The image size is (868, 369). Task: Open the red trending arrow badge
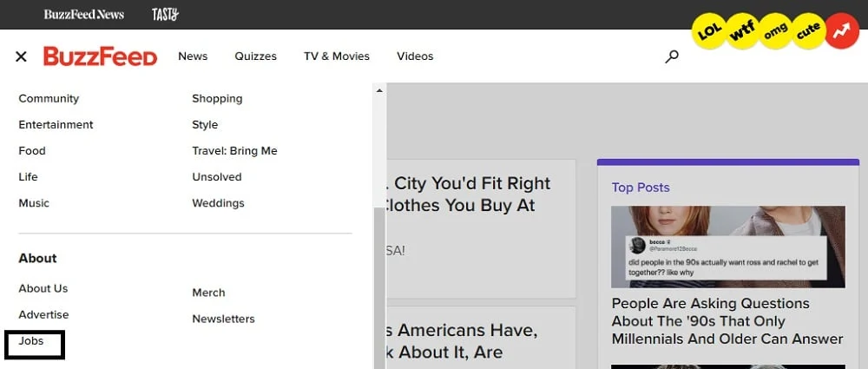[840, 31]
